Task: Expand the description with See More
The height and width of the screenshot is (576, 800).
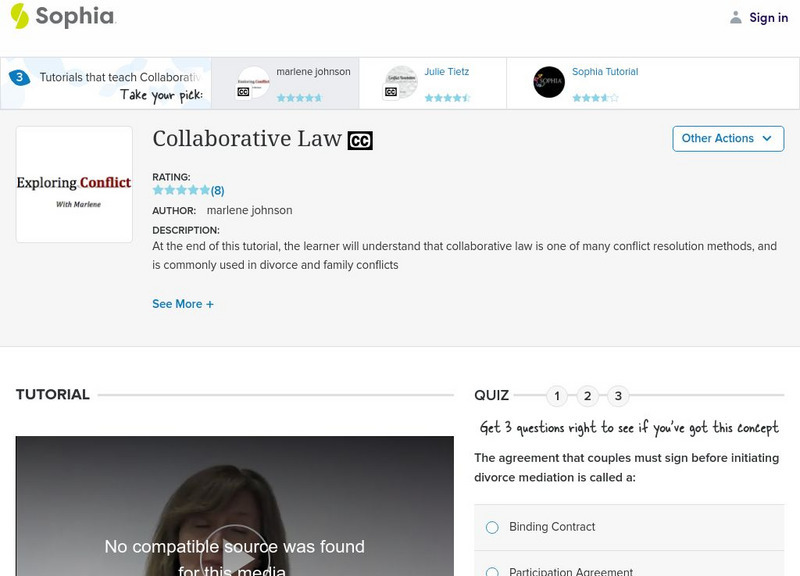Action: click(183, 303)
